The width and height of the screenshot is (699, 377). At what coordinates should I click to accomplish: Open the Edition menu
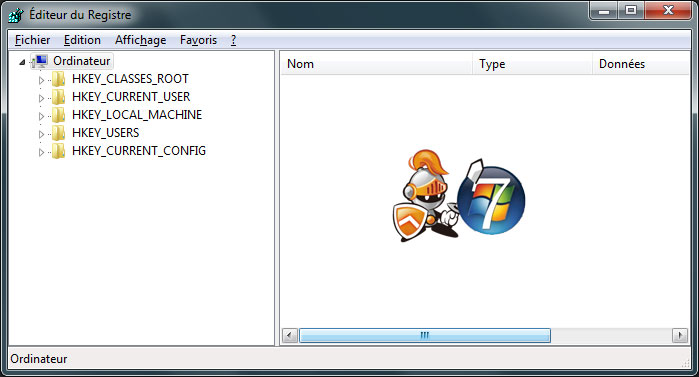[x=82, y=40]
